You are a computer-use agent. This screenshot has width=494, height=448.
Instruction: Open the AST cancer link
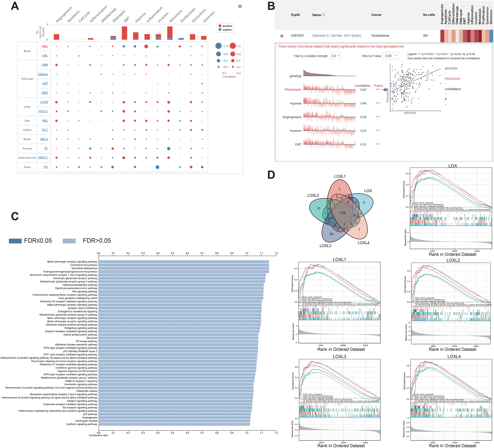(45, 83)
